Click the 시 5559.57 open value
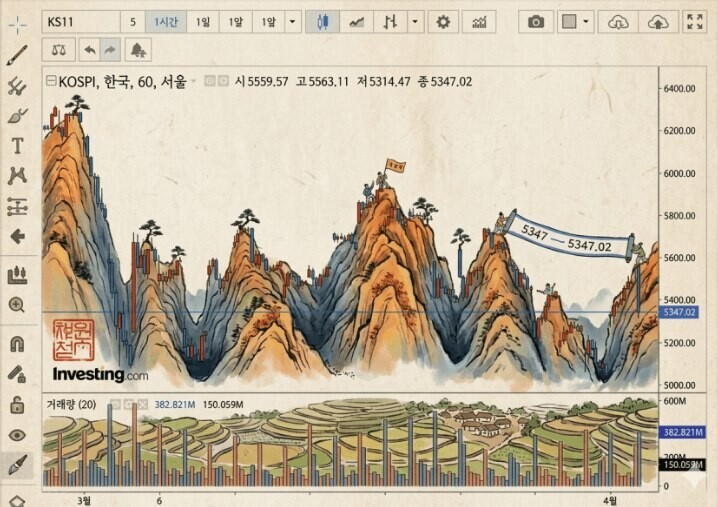Viewport: 718px width, 507px height. pos(261,82)
